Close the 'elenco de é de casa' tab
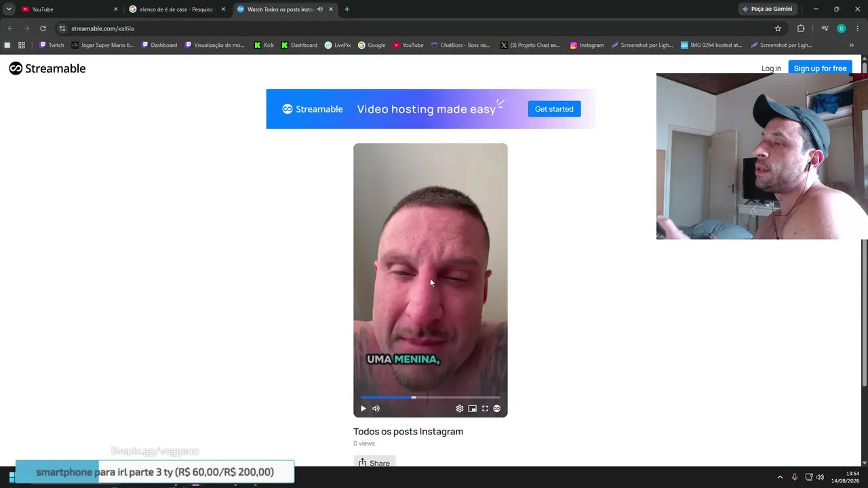The image size is (868, 488). [223, 9]
